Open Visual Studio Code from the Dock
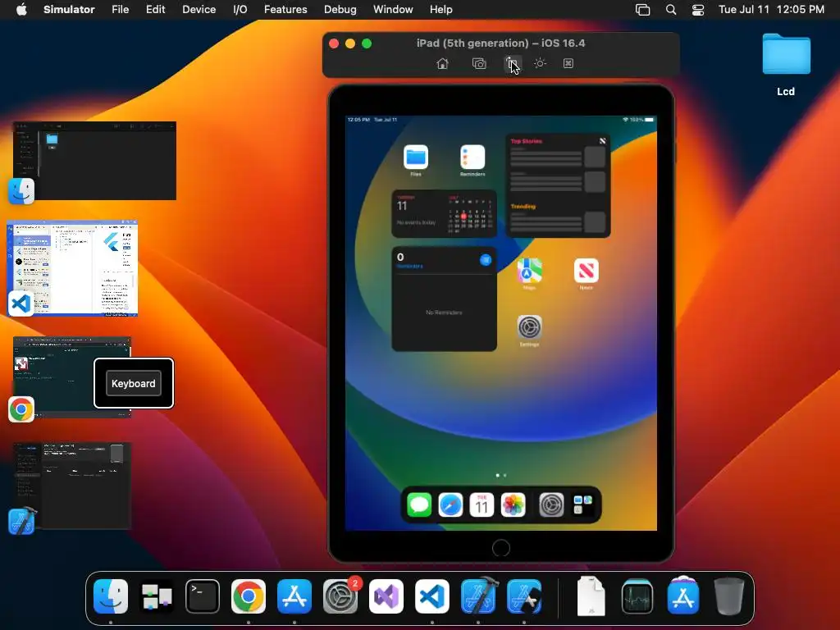 coord(432,596)
